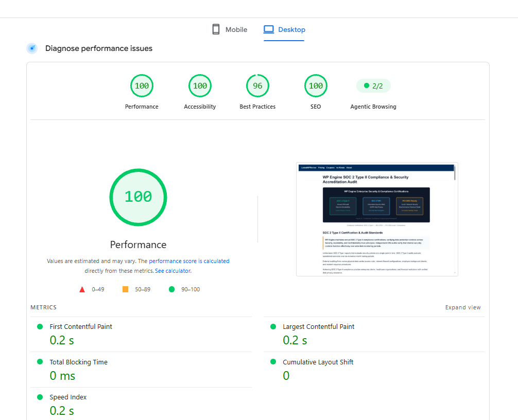Click the Largest Contentful Paint 0.2 s value
Screen dimensions: 518x420
295,340
